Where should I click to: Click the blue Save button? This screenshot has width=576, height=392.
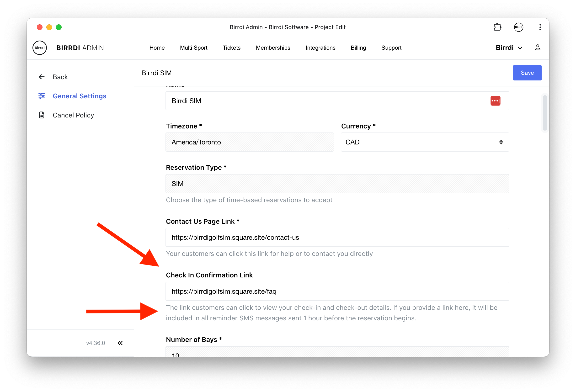[527, 73]
